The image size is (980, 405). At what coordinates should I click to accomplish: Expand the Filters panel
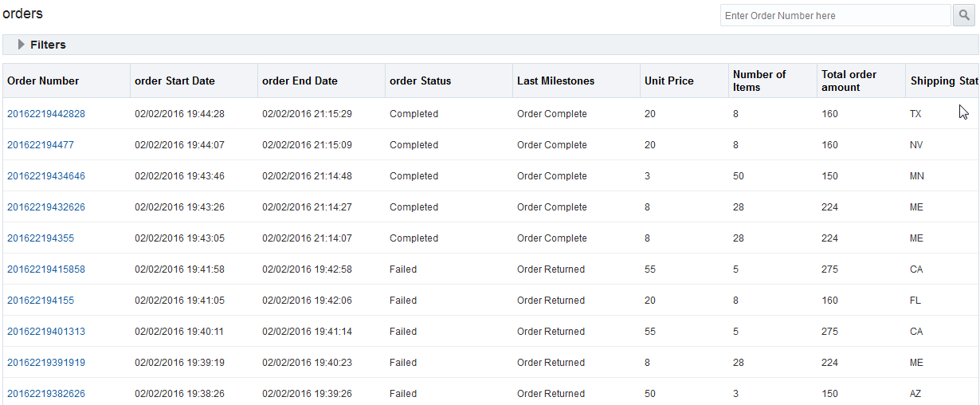tap(22, 45)
